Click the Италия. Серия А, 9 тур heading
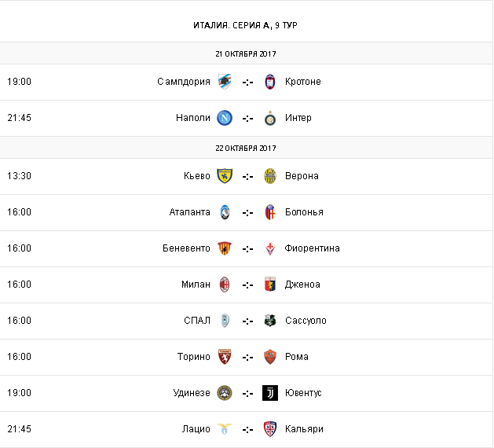Screen dimensions: 494x448 tap(245, 25)
